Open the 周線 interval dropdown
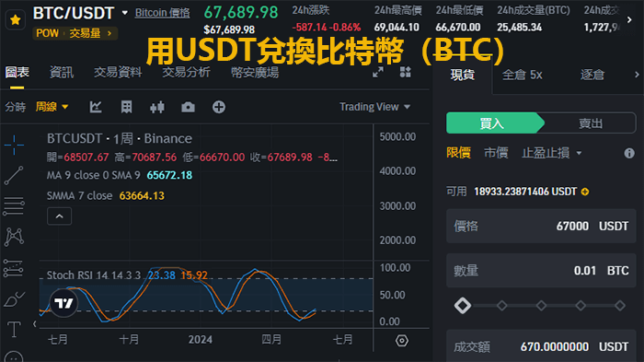Viewport: 644px width, 362px height. click(x=52, y=107)
